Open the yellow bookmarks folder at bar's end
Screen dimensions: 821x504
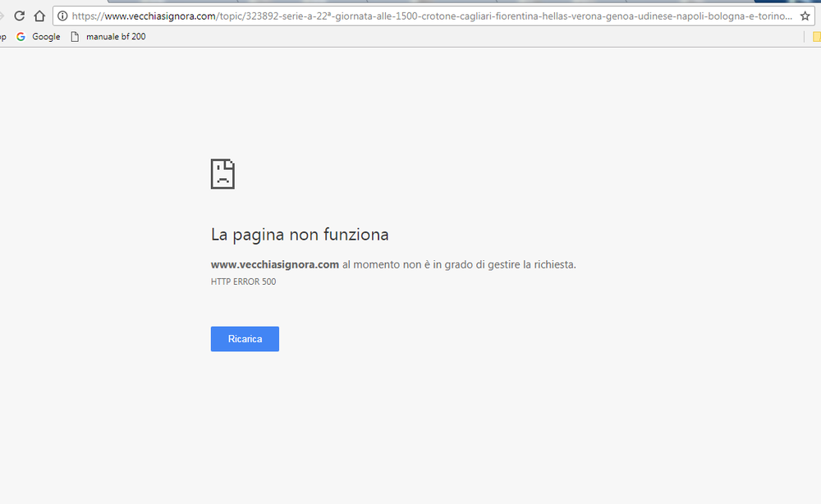click(x=817, y=37)
